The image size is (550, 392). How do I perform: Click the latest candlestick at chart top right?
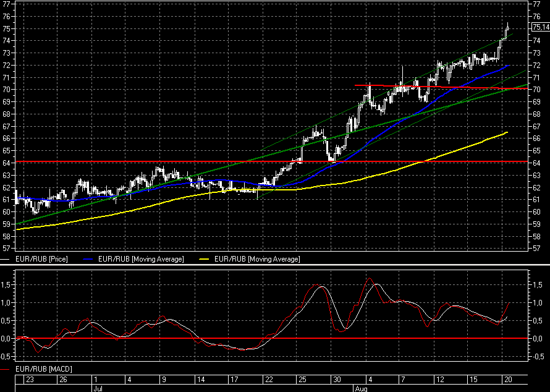(507, 27)
